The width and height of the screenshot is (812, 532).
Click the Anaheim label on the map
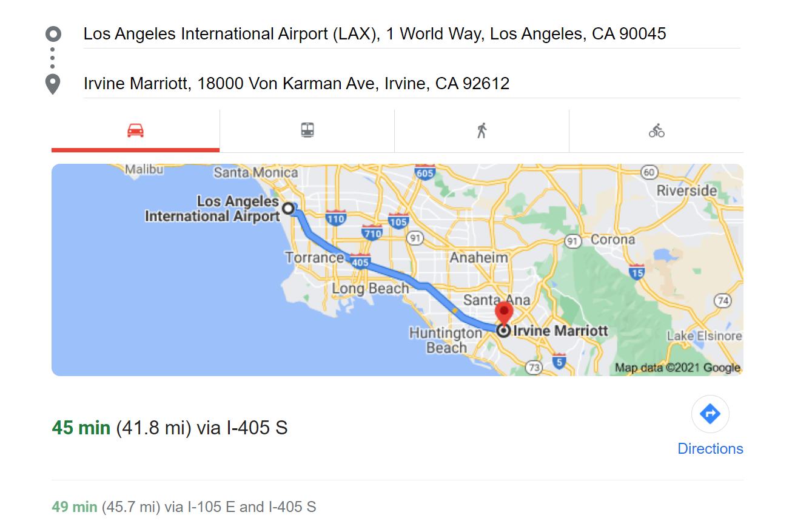(x=478, y=258)
